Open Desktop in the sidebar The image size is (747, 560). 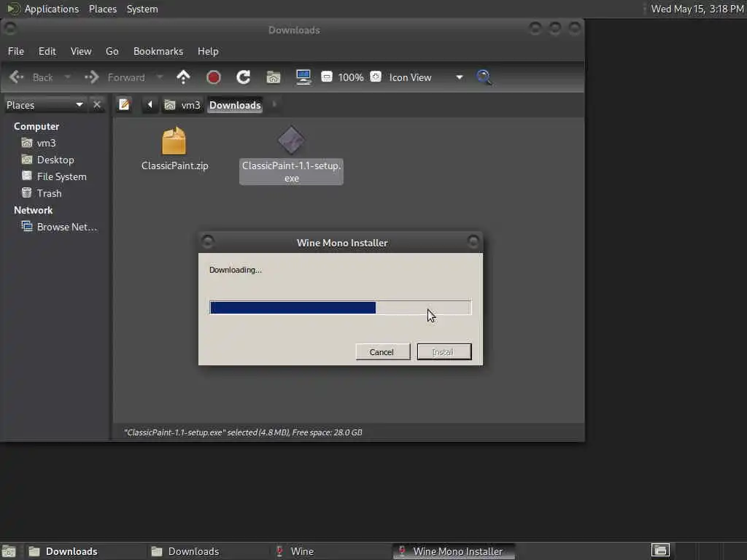(47, 160)
